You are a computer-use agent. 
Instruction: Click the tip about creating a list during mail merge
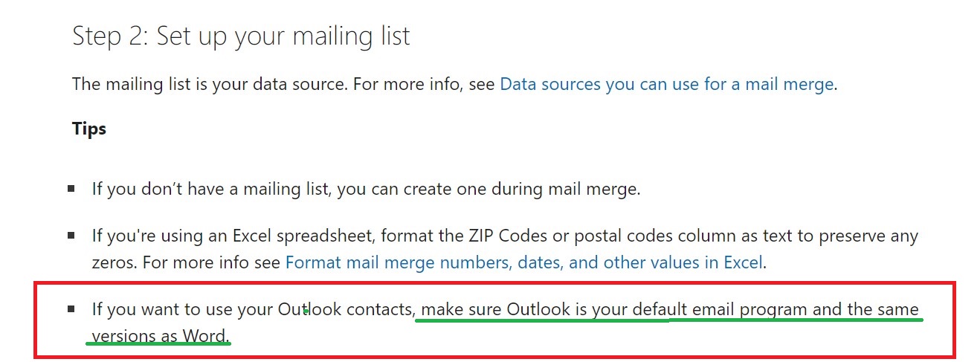pos(366,189)
